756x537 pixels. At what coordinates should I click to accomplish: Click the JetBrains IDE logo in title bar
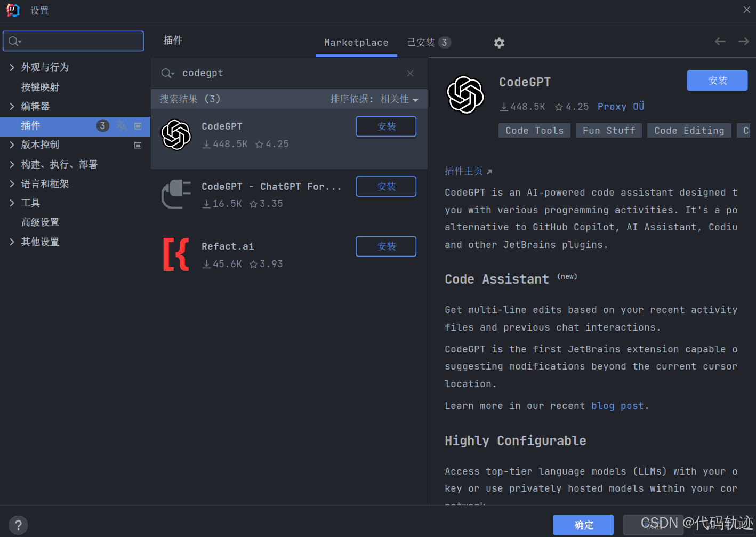[x=13, y=10]
